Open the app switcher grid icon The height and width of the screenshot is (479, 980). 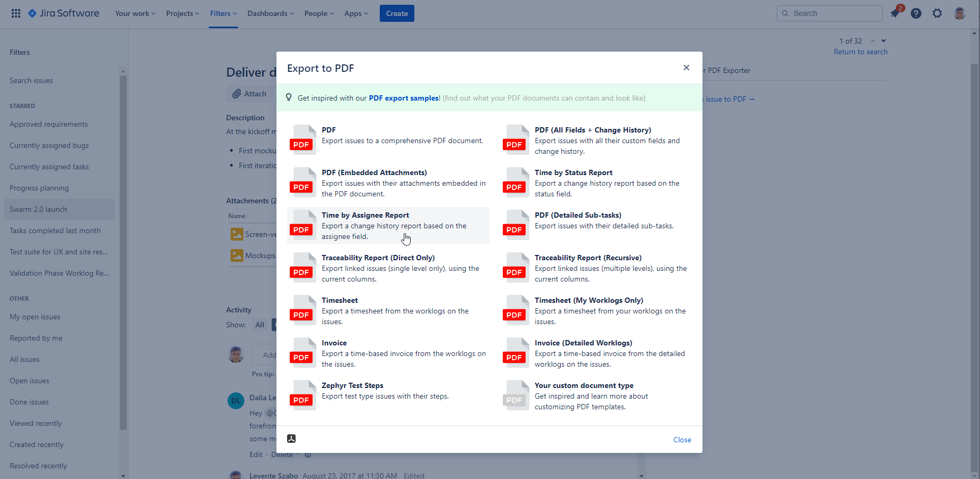16,13
